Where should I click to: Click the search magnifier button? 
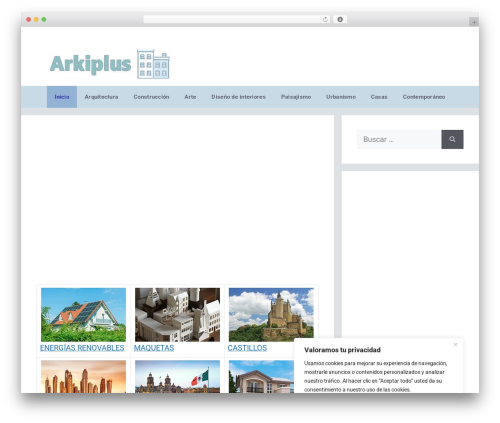pos(452,139)
